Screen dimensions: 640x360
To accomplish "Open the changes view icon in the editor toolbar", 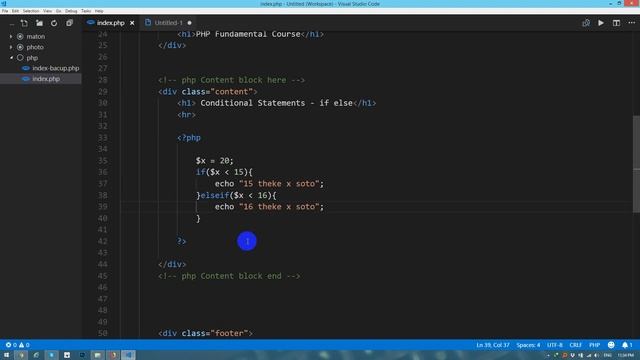I will [x=586, y=23].
